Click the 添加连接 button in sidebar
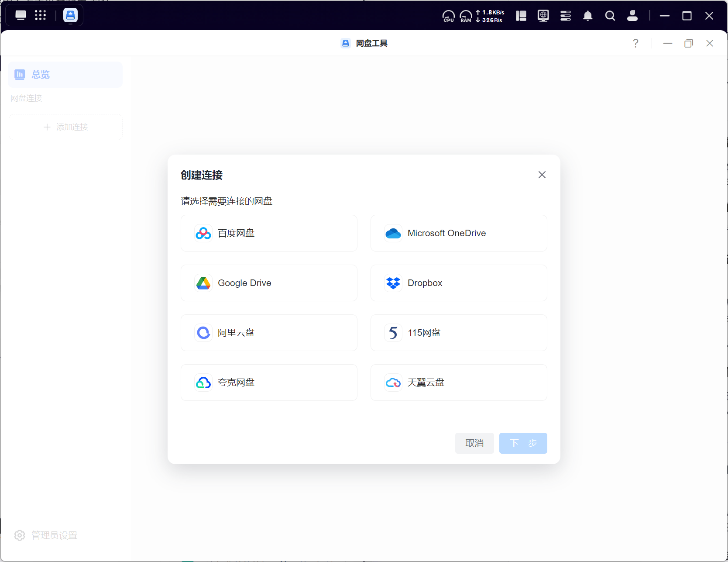728x562 pixels. [x=65, y=127]
